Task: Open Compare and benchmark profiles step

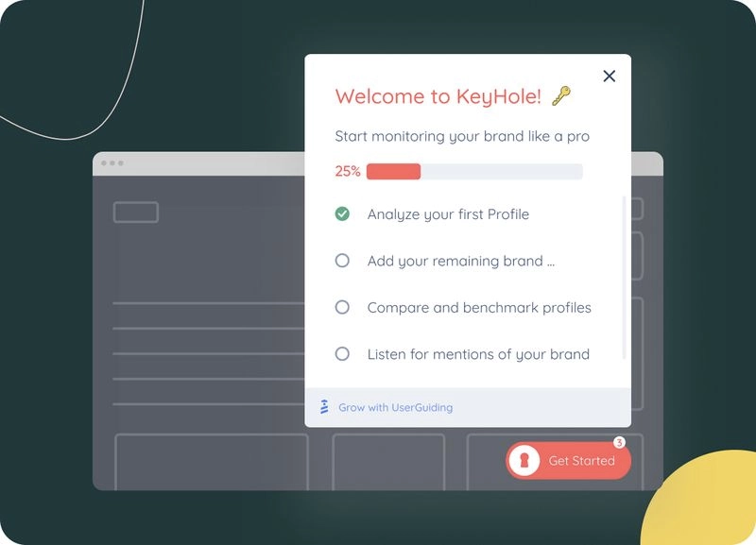Action: [x=479, y=307]
